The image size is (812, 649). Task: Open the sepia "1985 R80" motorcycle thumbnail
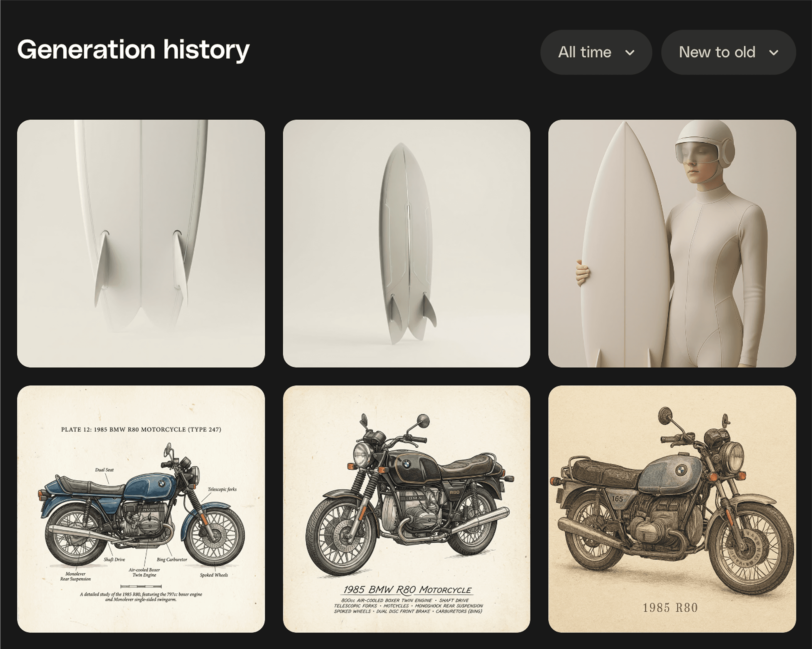tap(672, 509)
